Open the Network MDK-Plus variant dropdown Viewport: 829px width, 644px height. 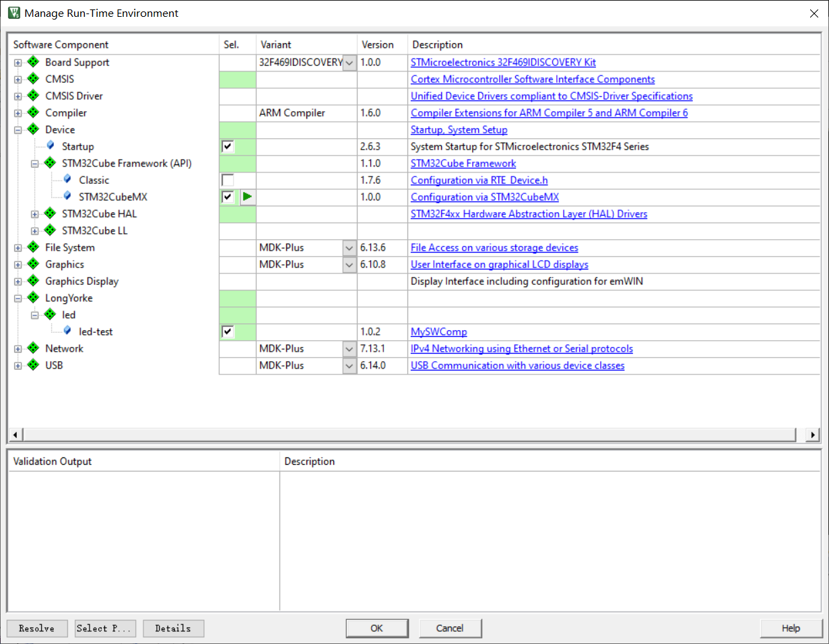pos(350,349)
